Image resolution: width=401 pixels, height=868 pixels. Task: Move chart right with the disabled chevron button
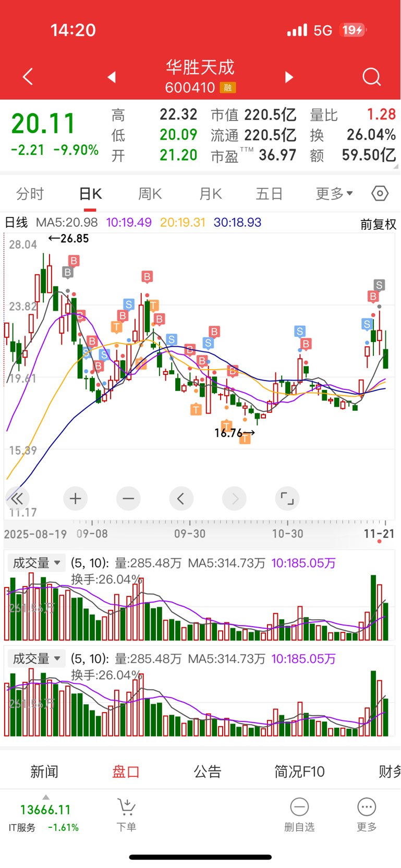(234, 499)
